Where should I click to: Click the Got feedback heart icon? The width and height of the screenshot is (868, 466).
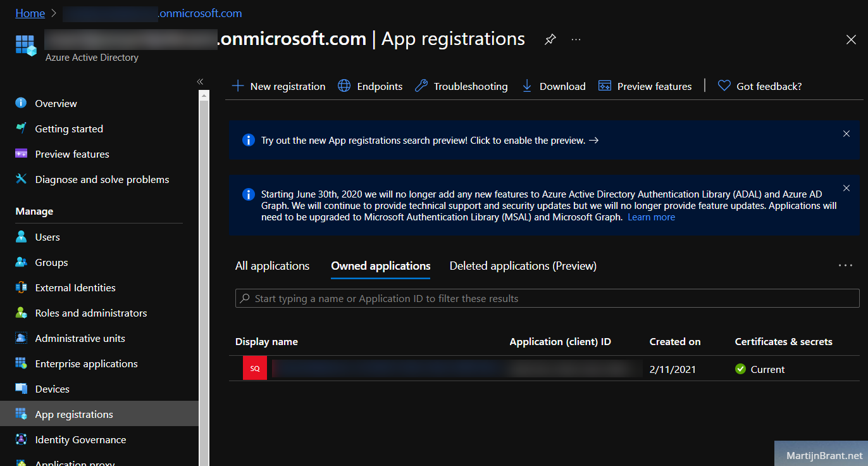click(x=724, y=86)
